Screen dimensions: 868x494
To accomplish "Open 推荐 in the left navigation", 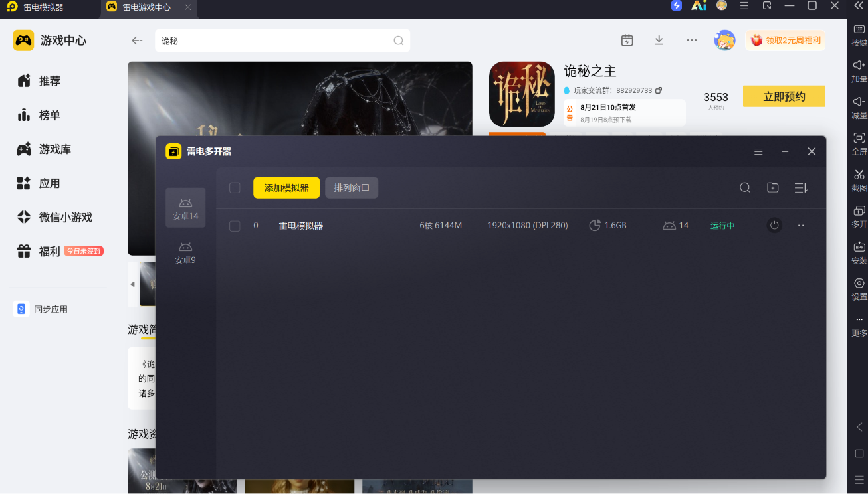I will tap(40, 81).
